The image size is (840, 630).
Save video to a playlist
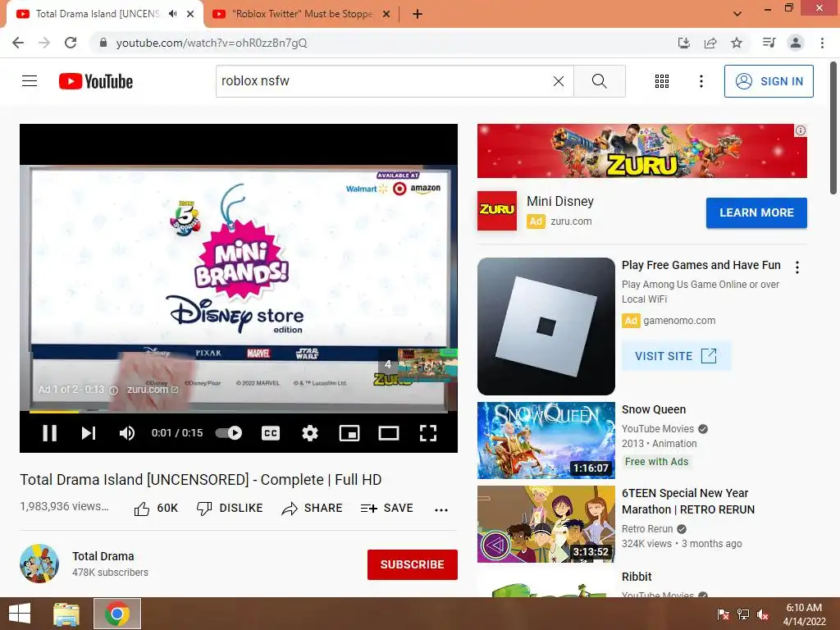point(387,509)
